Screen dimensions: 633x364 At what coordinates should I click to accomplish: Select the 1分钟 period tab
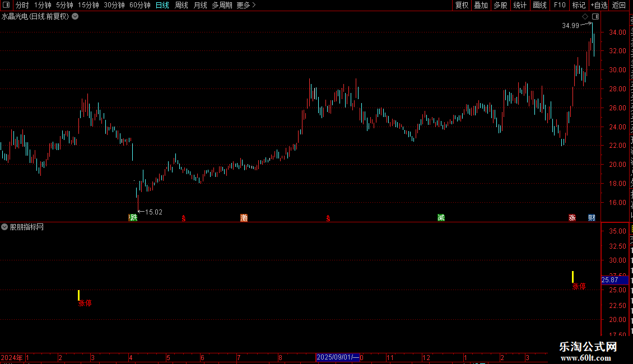click(43, 5)
